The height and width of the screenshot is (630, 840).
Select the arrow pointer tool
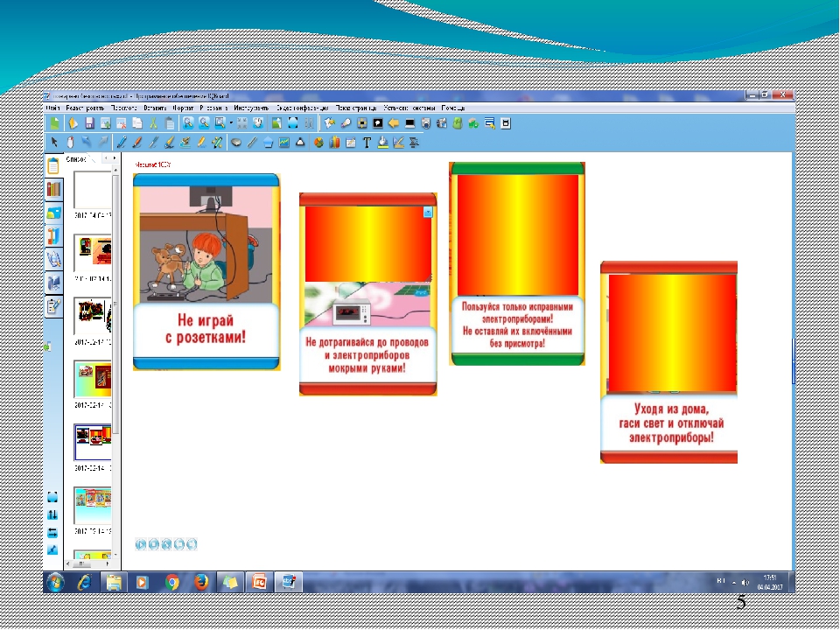point(54,142)
